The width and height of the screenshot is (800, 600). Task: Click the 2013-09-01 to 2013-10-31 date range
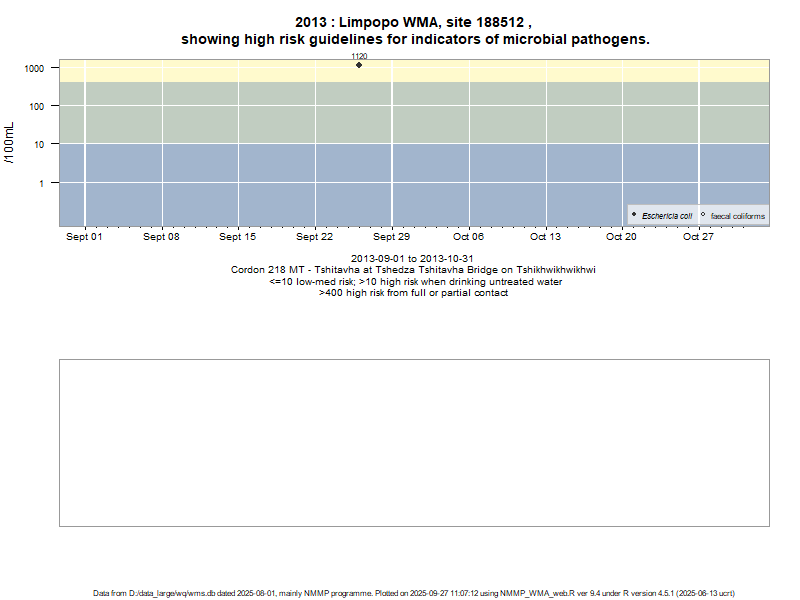[414, 258]
